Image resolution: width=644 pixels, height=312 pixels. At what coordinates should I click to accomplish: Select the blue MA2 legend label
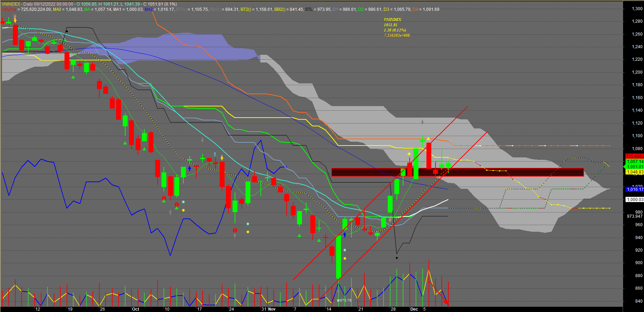149,9
